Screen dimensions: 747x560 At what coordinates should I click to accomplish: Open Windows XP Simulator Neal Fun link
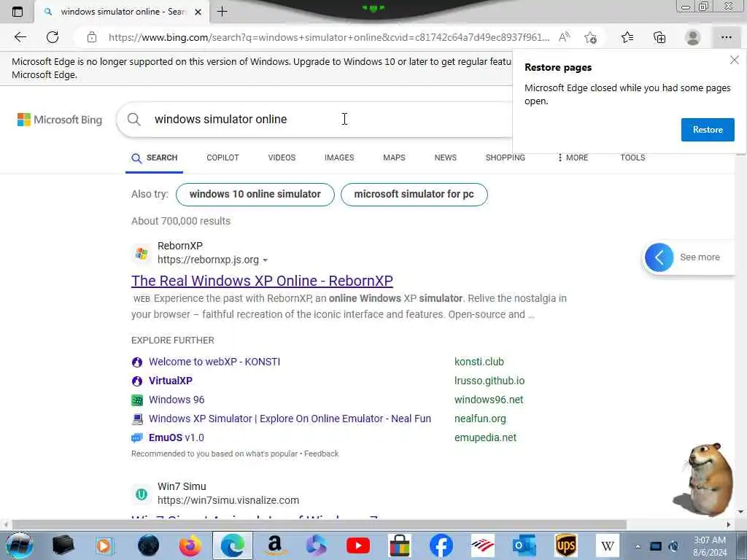(290, 419)
